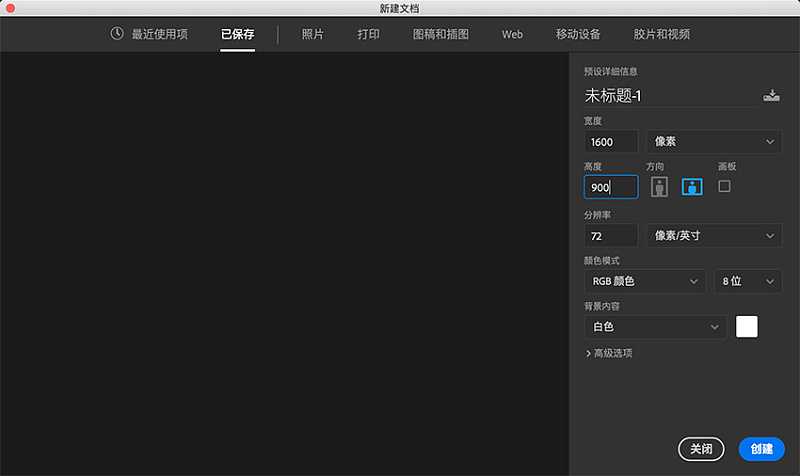The width and height of the screenshot is (800, 476).
Task: Select landscape orientation icon
Action: pyautogui.click(x=692, y=187)
